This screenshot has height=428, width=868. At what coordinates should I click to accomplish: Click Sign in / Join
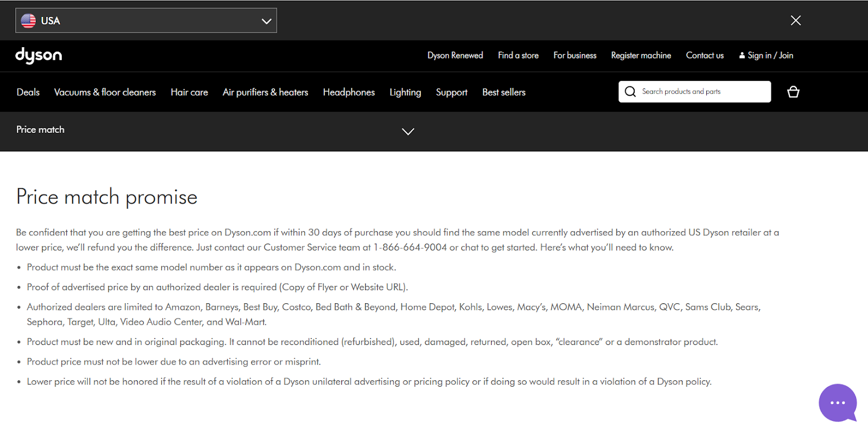click(x=766, y=55)
